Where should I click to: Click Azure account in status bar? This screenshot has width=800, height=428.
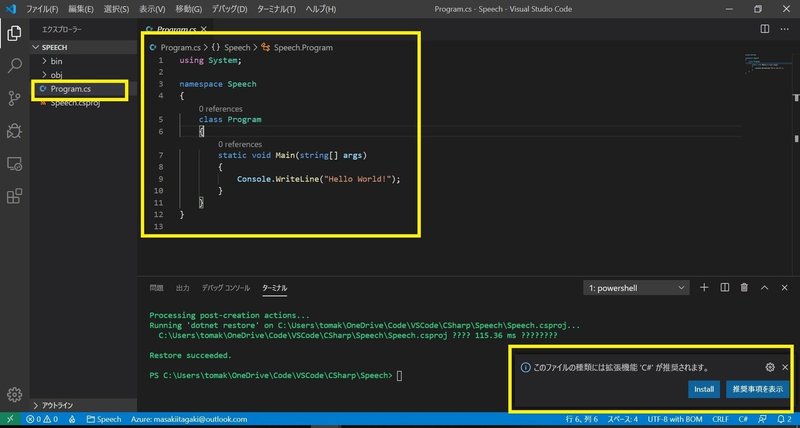[x=189, y=419]
